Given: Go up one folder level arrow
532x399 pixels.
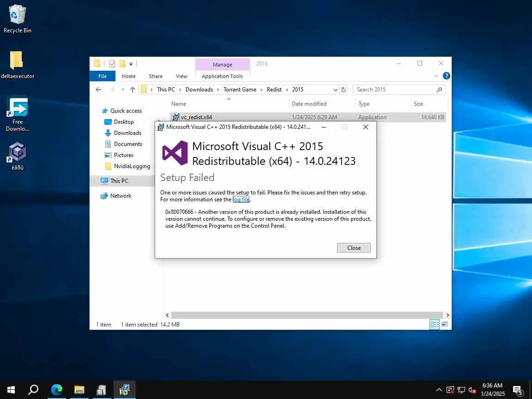Looking at the screenshot, I should point(133,90).
